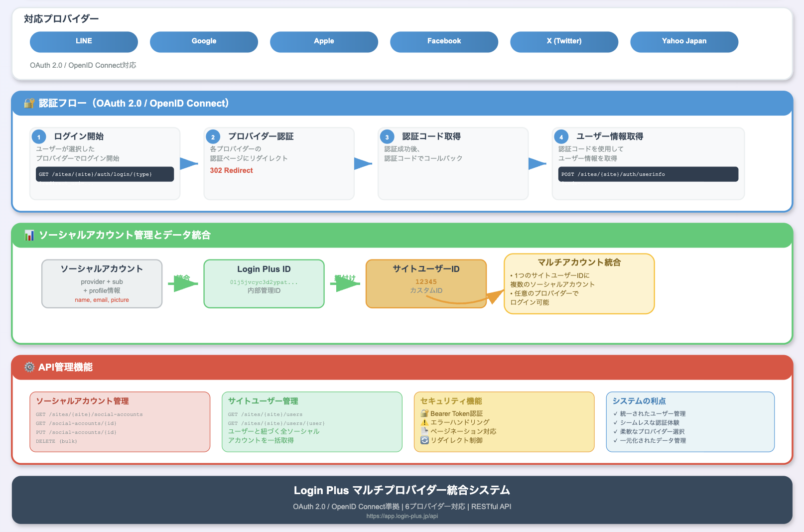Image resolution: width=804 pixels, height=532 pixels.
Task: Click the 01j5jvcyc3d2ypat... ID value
Action: click(x=264, y=282)
